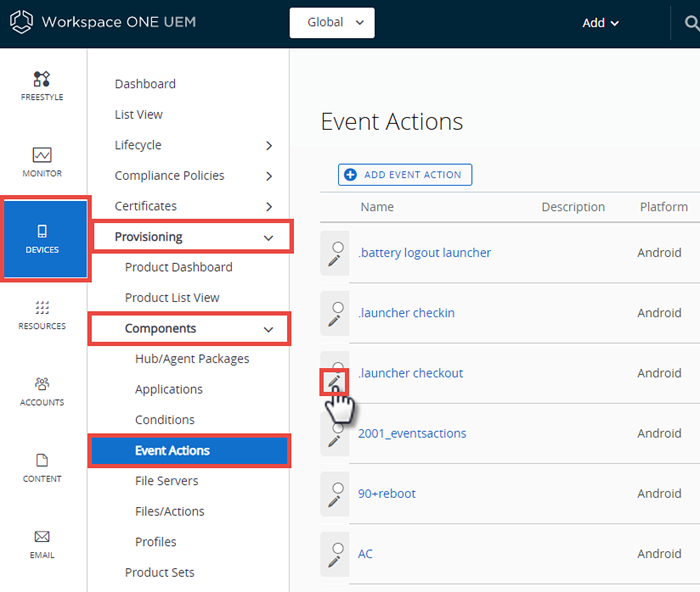Edit .launcher checkout with pencil icon
Viewport: 700px width, 592px height.
tap(333, 381)
